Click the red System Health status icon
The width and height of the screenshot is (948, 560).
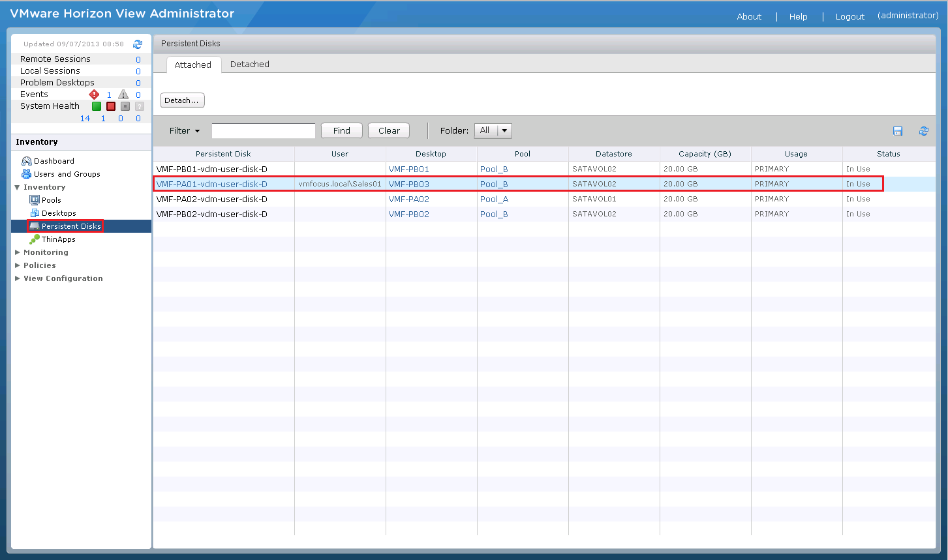click(x=111, y=106)
